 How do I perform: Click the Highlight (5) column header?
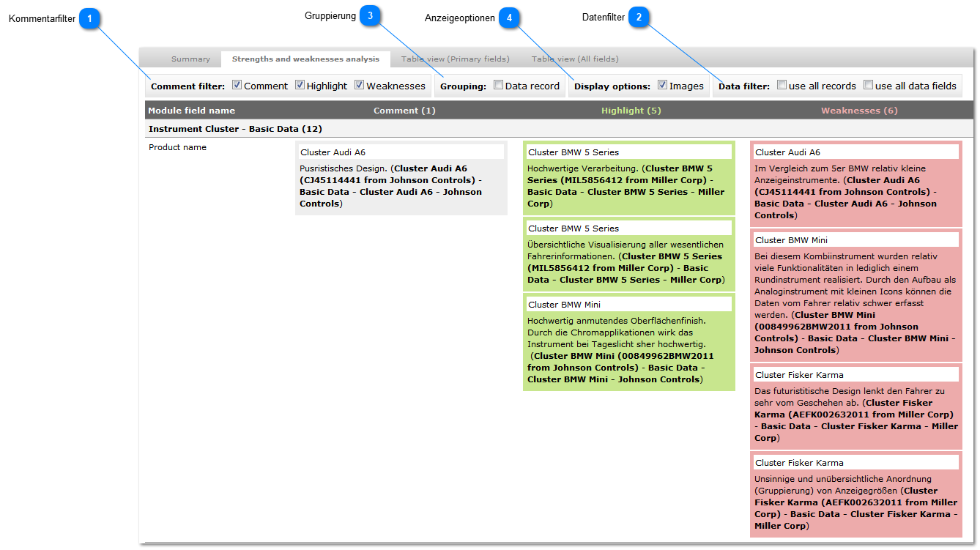tap(631, 111)
